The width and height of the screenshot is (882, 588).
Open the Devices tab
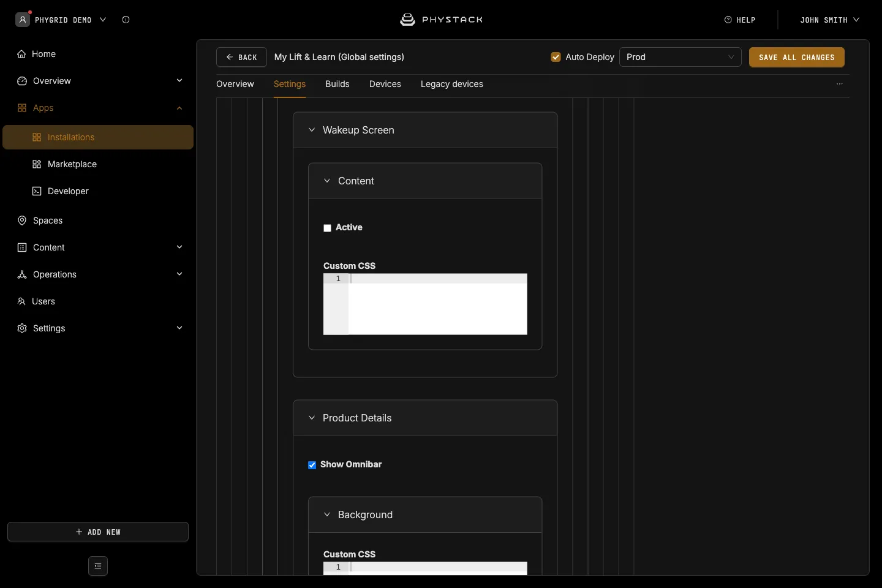pos(385,84)
